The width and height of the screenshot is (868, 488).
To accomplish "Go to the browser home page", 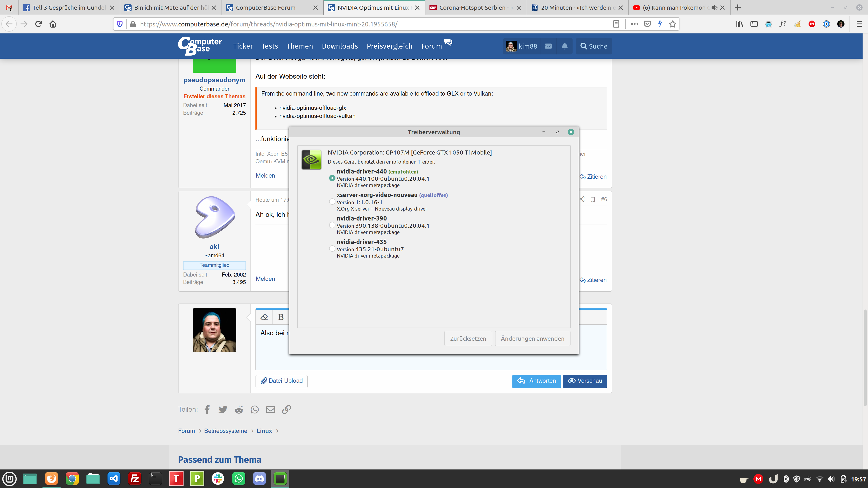I will [53, 24].
